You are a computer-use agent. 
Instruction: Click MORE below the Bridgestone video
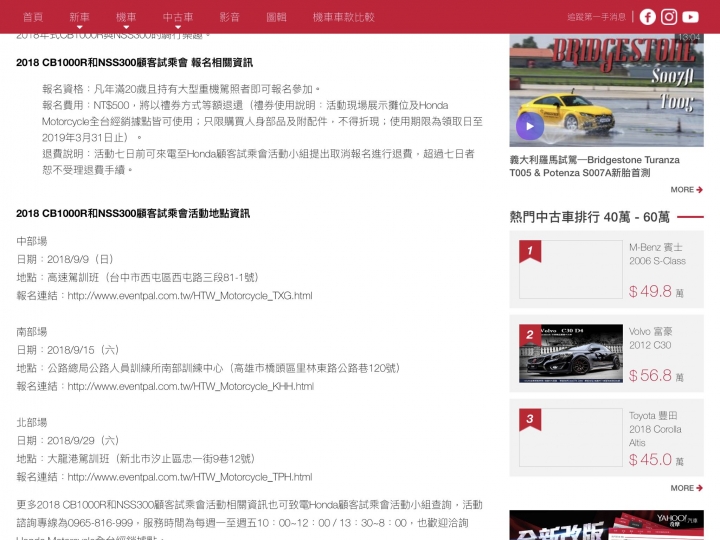tap(682, 190)
